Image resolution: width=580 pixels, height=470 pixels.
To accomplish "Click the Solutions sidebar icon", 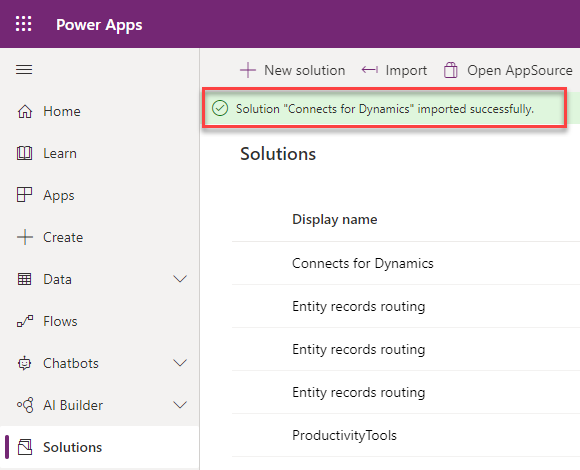I will [25, 447].
